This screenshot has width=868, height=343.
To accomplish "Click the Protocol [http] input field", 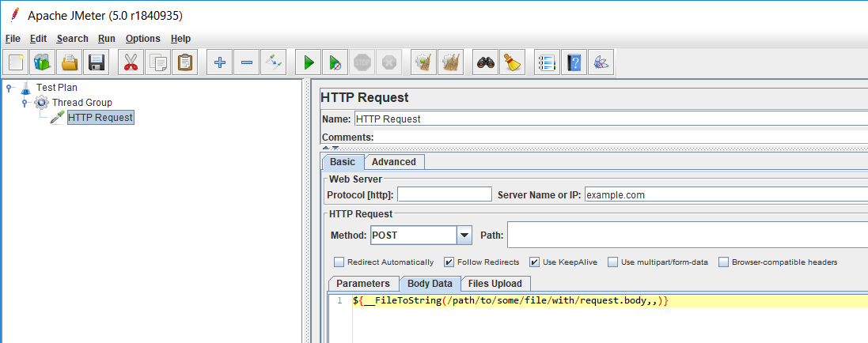I will pyautogui.click(x=445, y=194).
